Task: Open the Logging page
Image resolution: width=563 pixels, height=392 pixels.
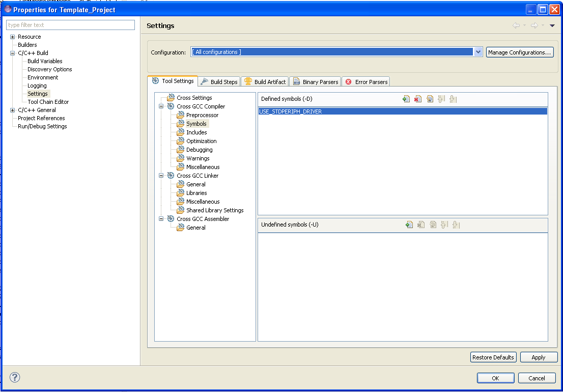Action: pos(37,86)
